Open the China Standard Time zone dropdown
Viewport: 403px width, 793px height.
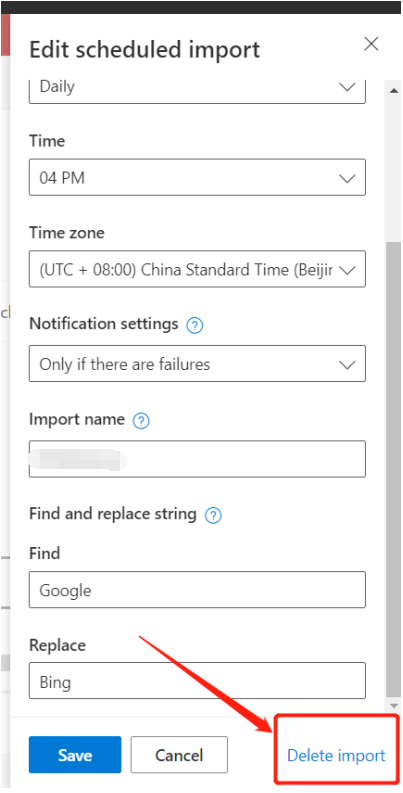click(197, 269)
